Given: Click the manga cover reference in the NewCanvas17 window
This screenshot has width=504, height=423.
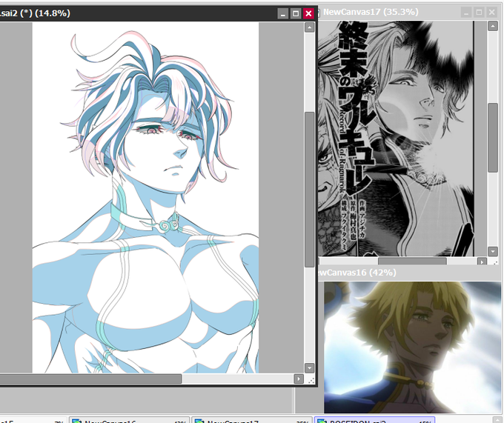Looking at the screenshot, I should click(x=396, y=139).
